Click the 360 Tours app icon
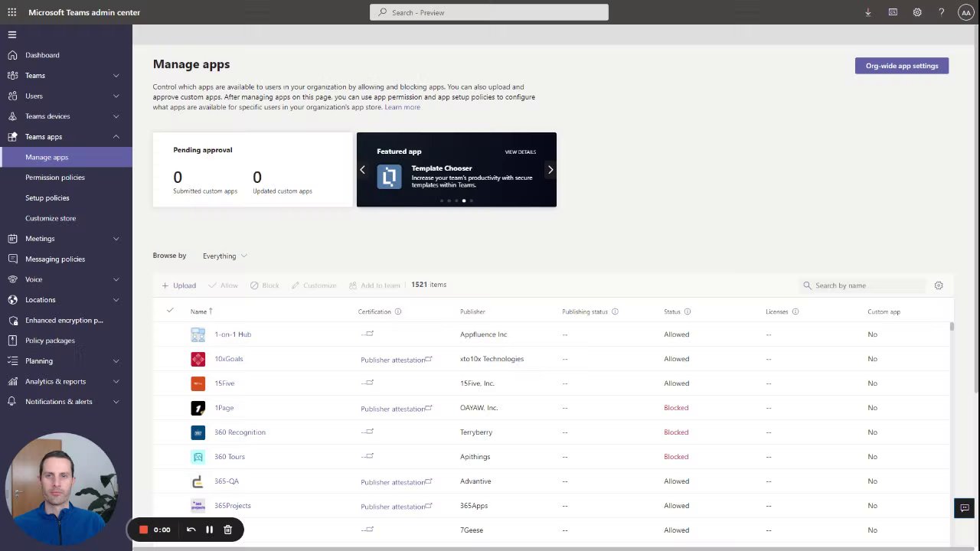980x551 pixels. (x=198, y=457)
